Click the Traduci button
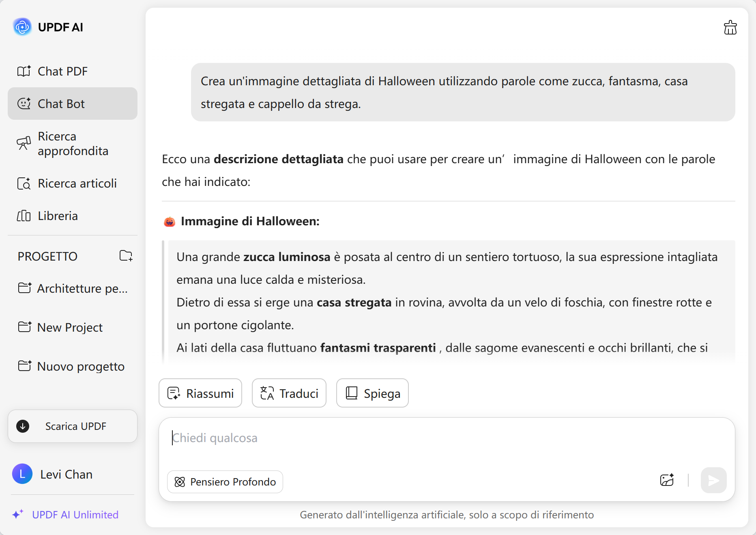The image size is (756, 535). pyautogui.click(x=289, y=393)
